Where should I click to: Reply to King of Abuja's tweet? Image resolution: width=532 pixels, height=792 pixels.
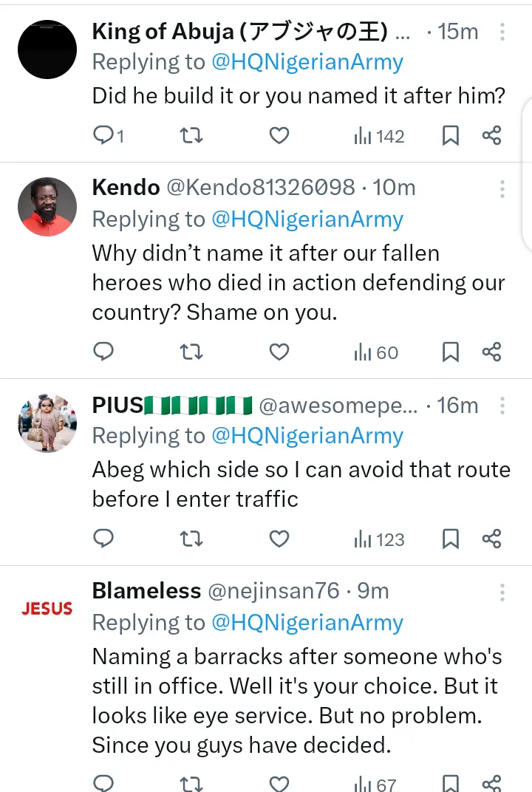tap(104, 135)
